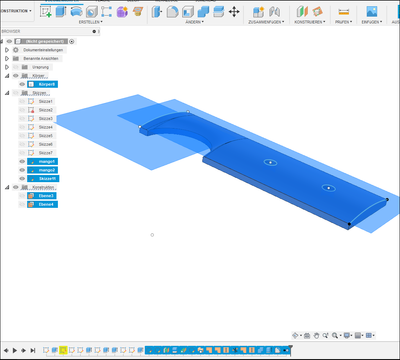The width and height of the screenshot is (400, 360).
Task: Show Skizze1 using its eye icon
Action: coord(22,101)
